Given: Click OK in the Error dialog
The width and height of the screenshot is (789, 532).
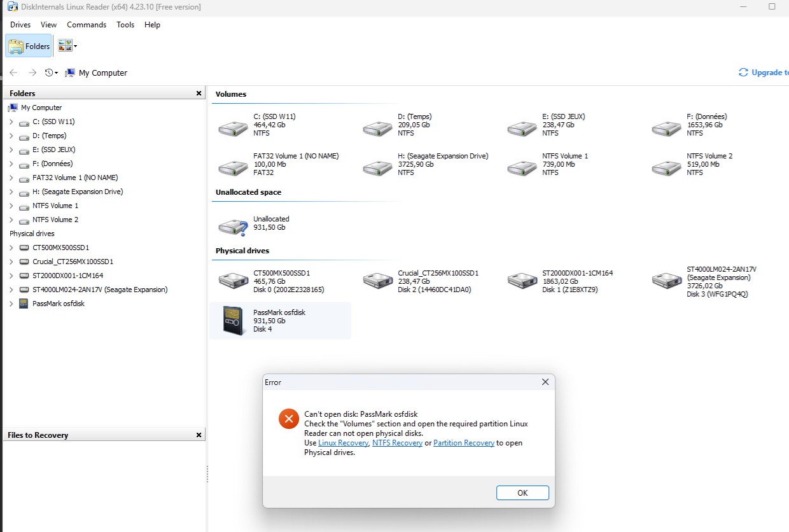Looking at the screenshot, I should [x=522, y=493].
